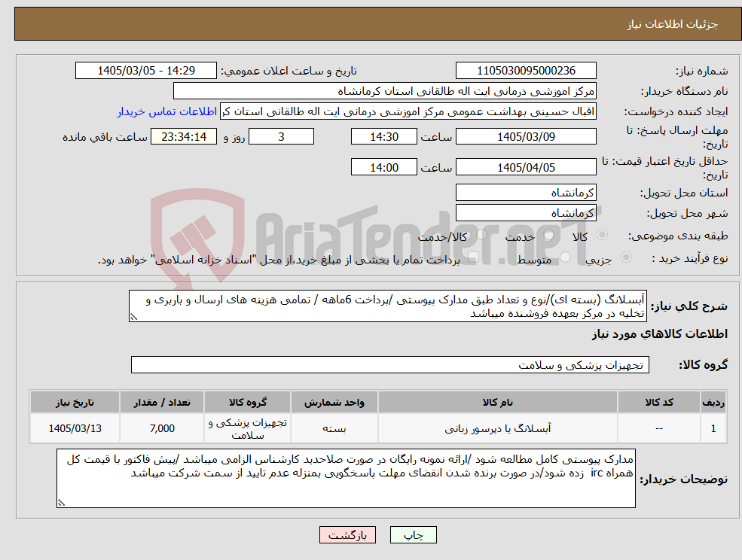Viewport: 742px width, 560px height.
Task: Click the unit cell بسته
Action: pos(334,428)
